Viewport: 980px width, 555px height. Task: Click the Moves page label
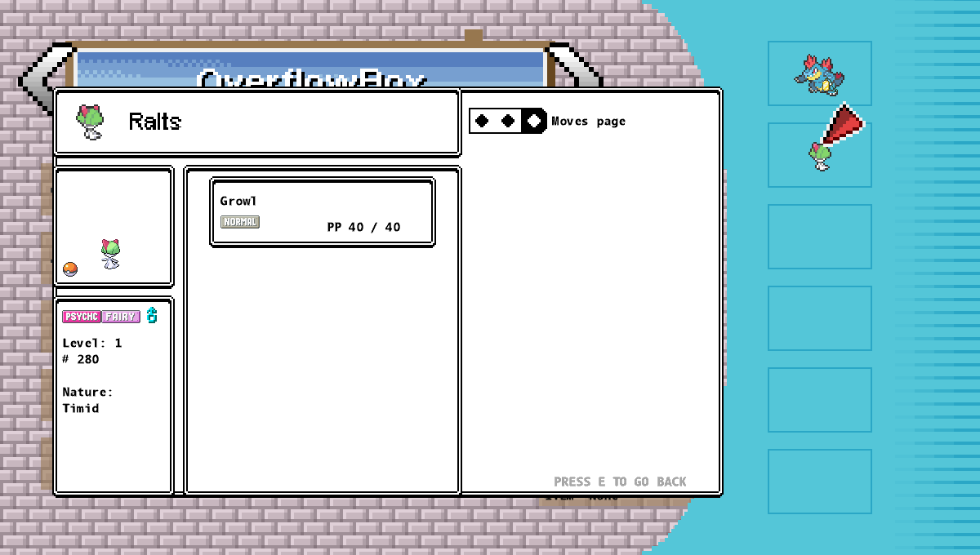coord(589,121)
